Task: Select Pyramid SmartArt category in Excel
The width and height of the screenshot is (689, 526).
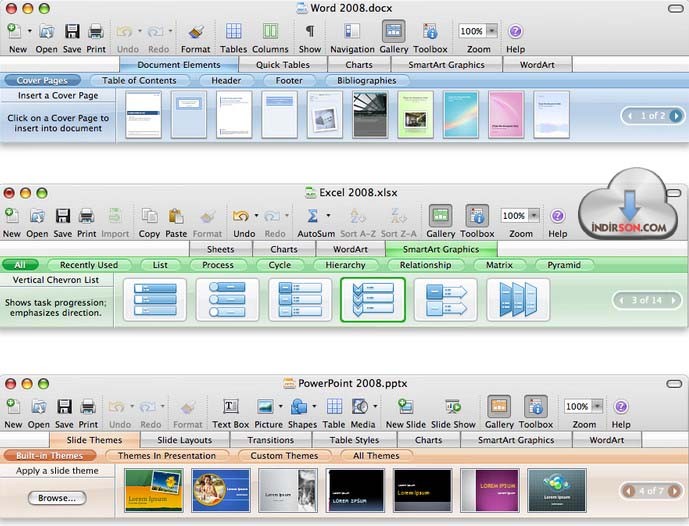Action: tap(564, 265)
